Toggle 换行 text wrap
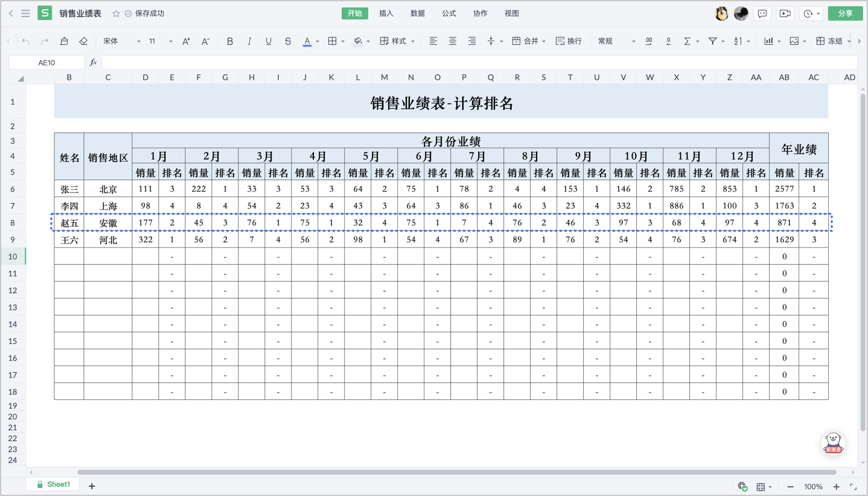 (569, 41)
